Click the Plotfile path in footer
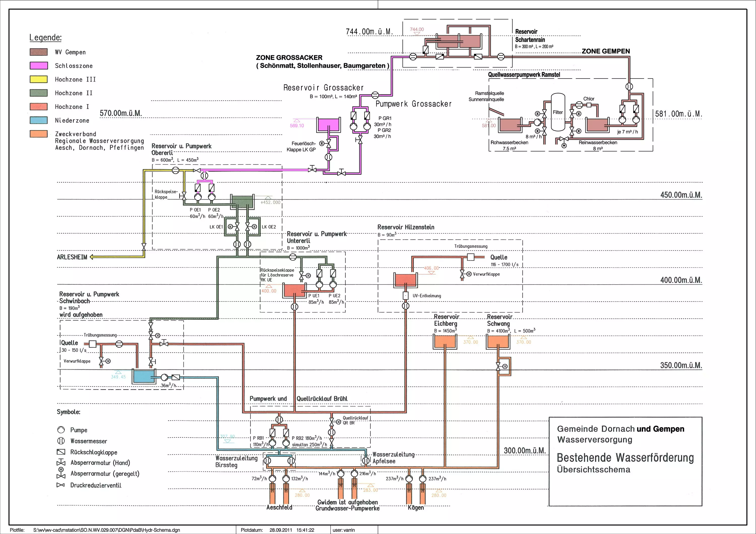Screen dimensions: 756x534 [107, 530]
